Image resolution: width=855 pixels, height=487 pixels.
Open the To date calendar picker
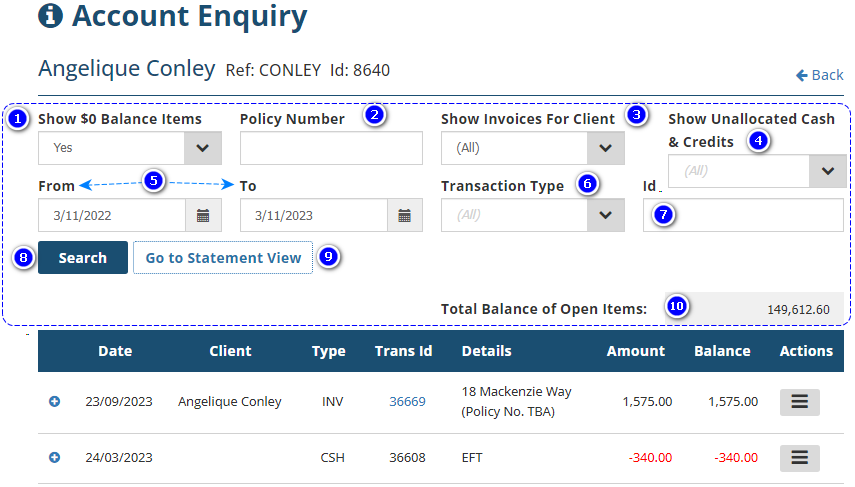coord(405,215)
